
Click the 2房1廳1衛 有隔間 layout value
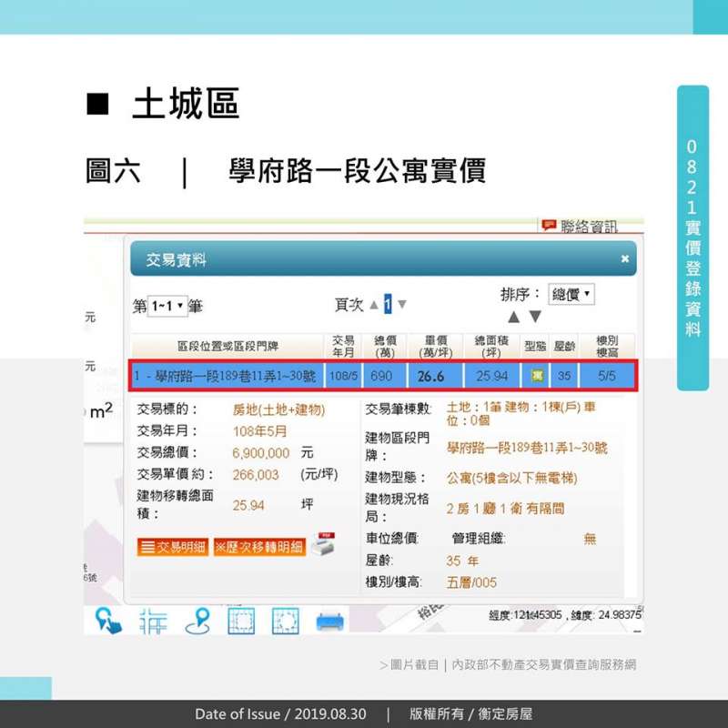505,509
